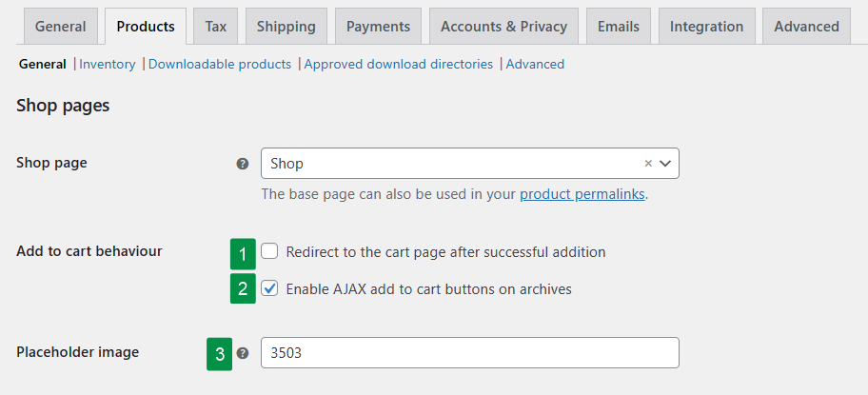The image size is (868, 395).
Task: Select the Emails tab
Action: [x=619, y=26]
